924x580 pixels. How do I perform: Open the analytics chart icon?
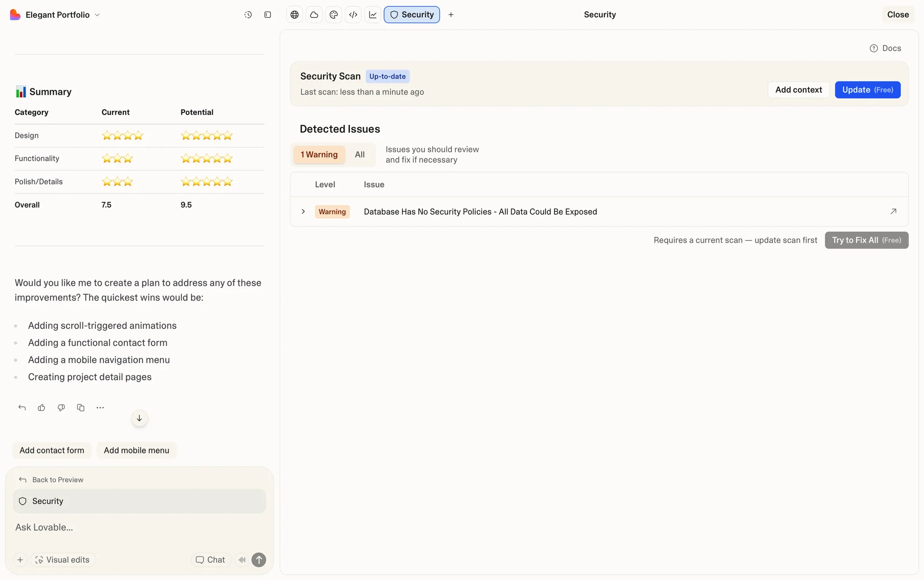point(373,15)
